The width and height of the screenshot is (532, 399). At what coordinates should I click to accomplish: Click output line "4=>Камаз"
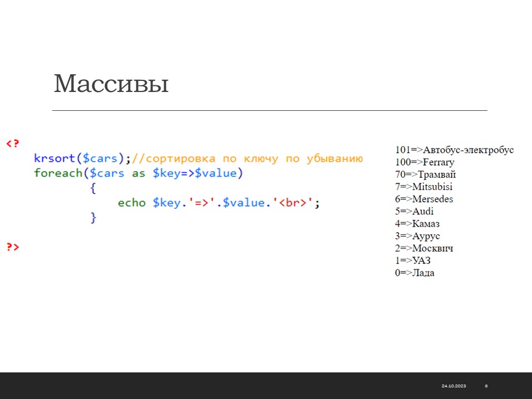[x=417, y=224]
